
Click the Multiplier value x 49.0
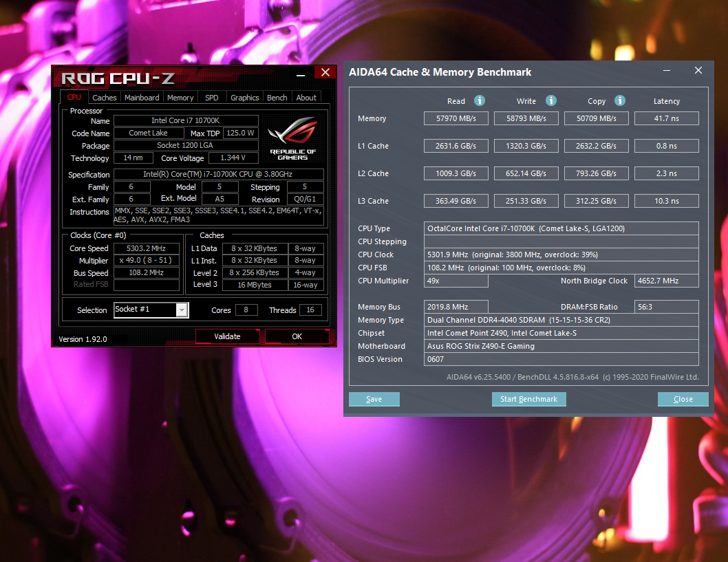click(147, 260)
